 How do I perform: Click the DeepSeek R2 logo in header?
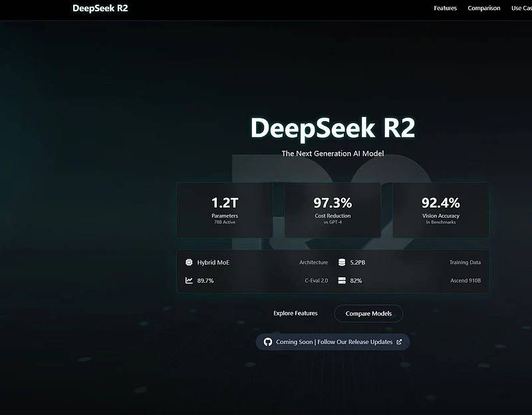(100, 8)
